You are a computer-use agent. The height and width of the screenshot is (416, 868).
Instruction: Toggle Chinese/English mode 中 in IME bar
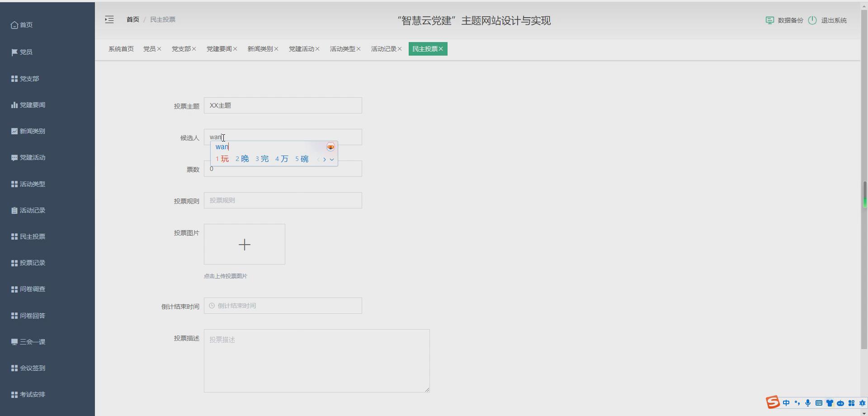coord(786,403)
